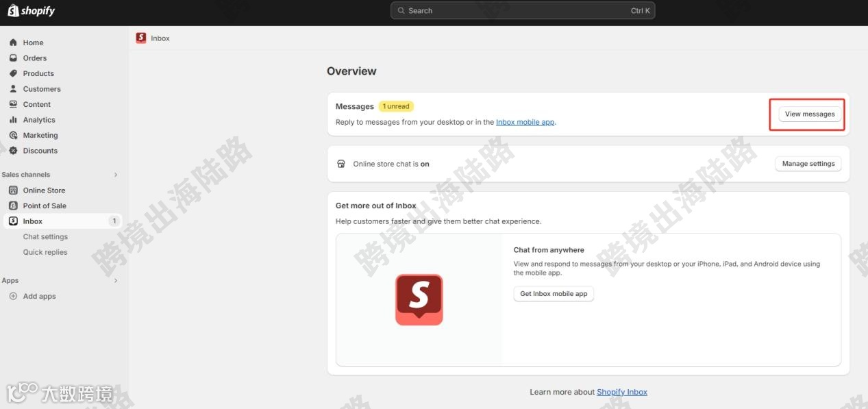This screenshot has width=868, height=409.
Task: Go to Products page
Action: [x=38, y=73]
